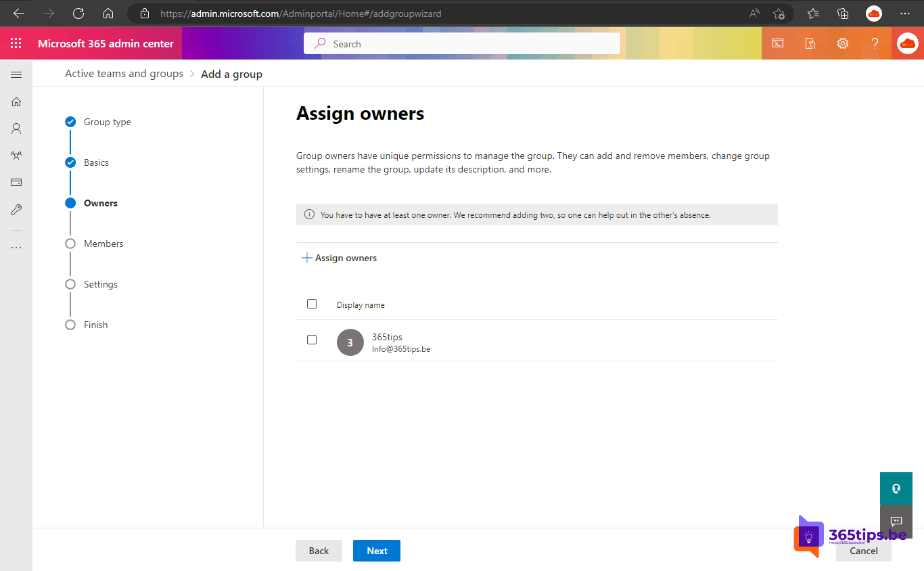Open Home from the left navigation

coord(16,101)
